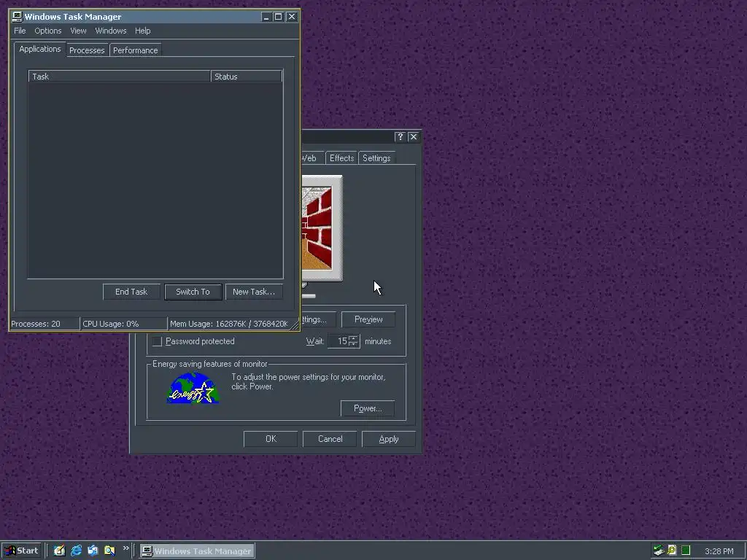Screen dimensions: 747x560
Task: Click the Processes: 20 status entry
Action: point(44,324)
